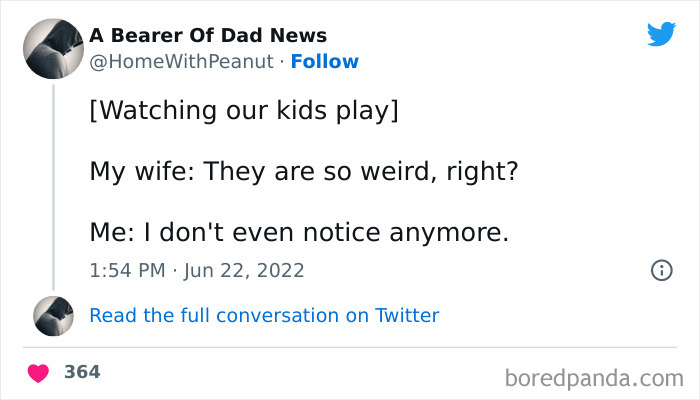Select the [Watching our kids play] line
Image resolution: width=700 pixels, height=400 pixels.
click(244, 109)
